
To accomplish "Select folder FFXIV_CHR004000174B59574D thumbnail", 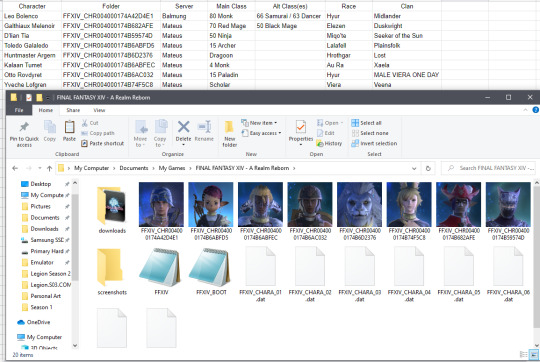I will click(x=508, y=204).
